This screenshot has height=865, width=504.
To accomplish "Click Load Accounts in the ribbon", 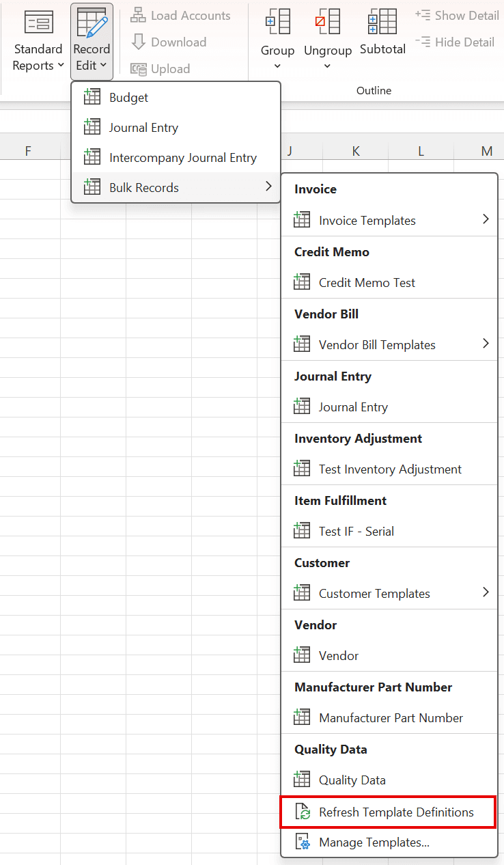I will [180, 15].
